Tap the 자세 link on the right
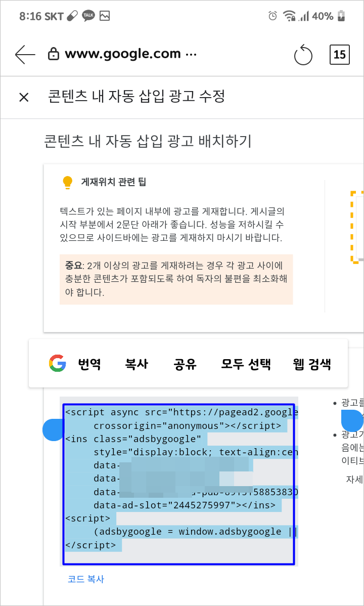Screen dimensions: 364x606 coord(355,480)
